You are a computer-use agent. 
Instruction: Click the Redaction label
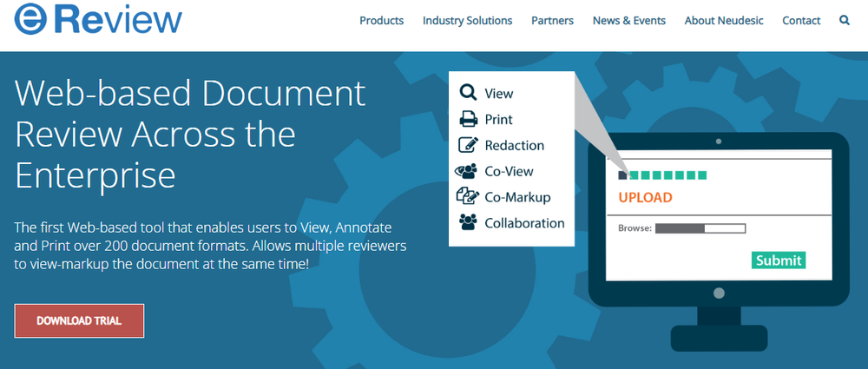(514, 145)
